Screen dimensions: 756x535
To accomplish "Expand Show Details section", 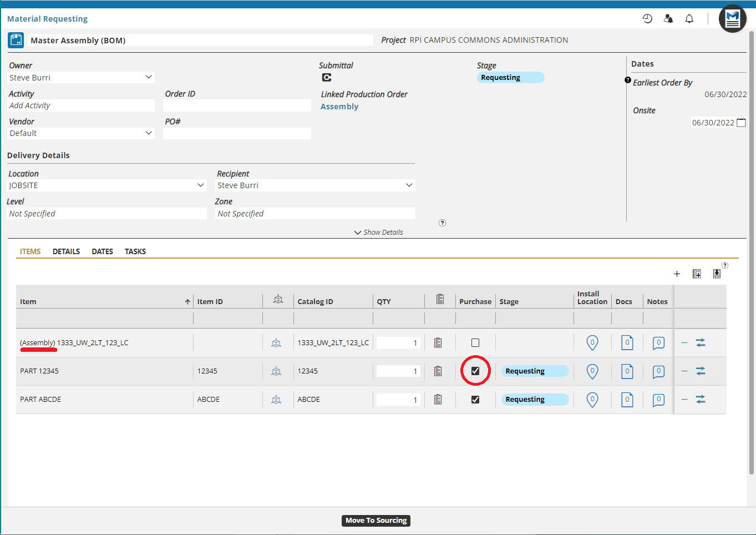I will click(x=379, y=233).
